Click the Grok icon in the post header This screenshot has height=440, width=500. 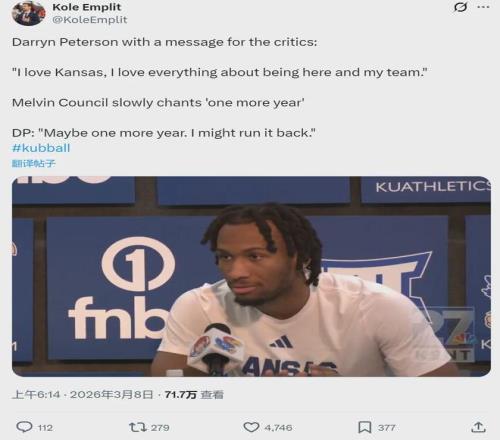460,7
